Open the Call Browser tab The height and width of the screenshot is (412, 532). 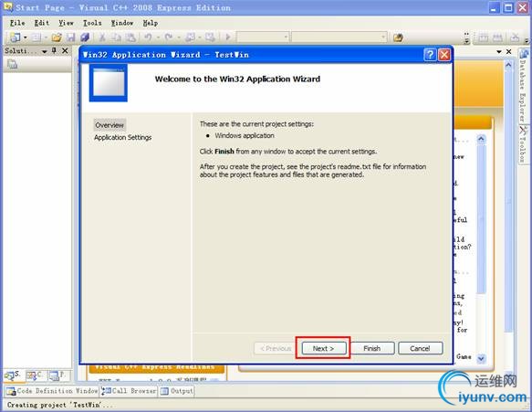[x=129, y=391]
